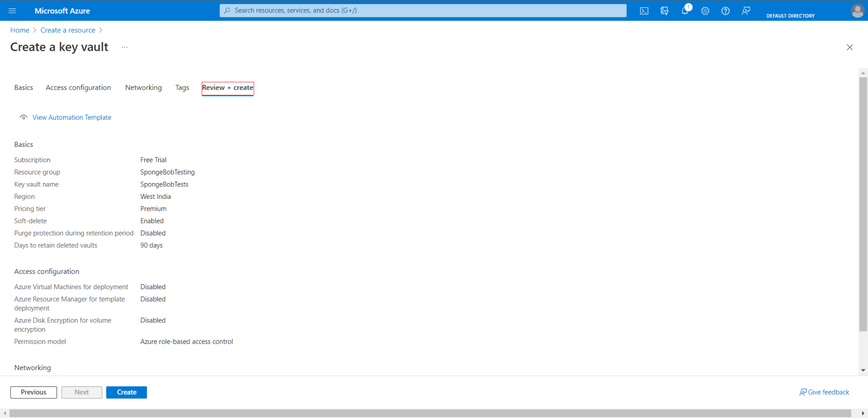
Task: Switch to the Networking tab
Action: 144,88
